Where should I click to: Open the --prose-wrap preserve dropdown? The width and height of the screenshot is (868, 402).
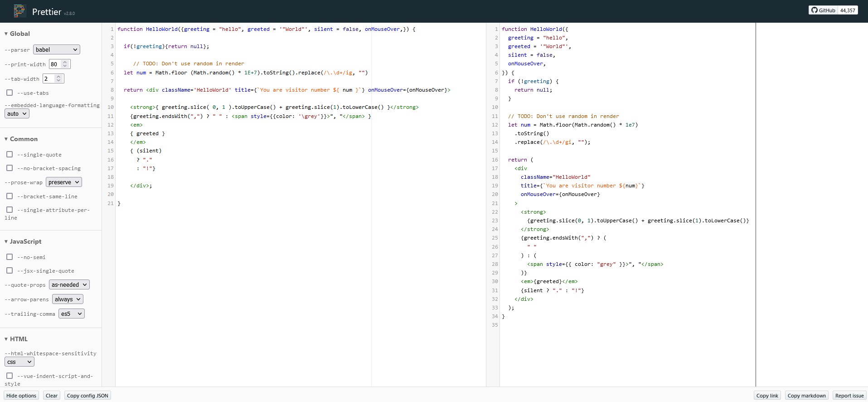click(63, 182)
